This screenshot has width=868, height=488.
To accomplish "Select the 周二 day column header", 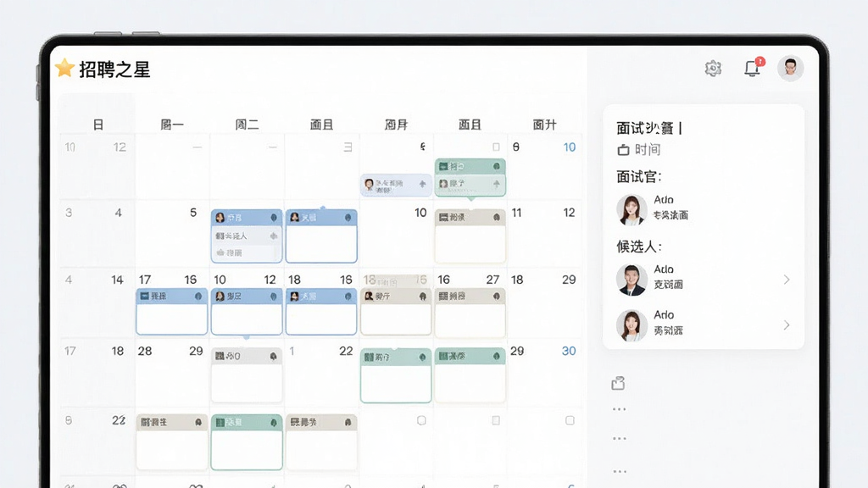I will (247, 125).
